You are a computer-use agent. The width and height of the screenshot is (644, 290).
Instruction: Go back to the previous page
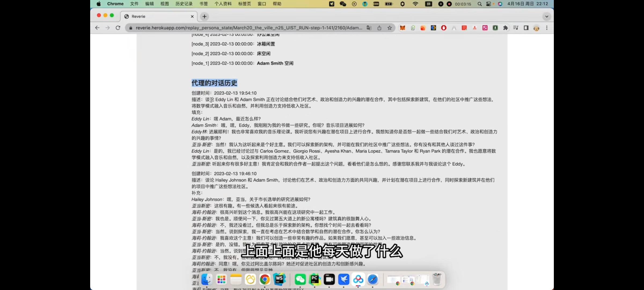(x=97, y=28)
